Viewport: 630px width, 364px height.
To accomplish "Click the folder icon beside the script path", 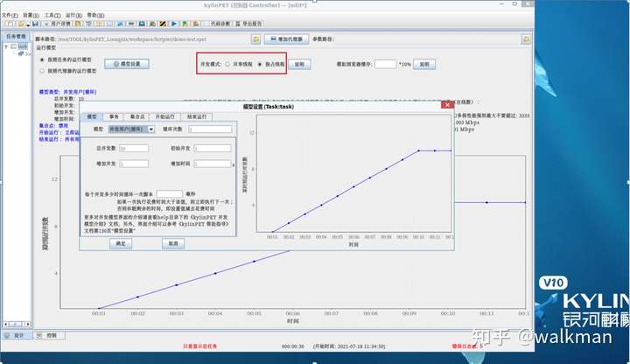I will tap(255, 39).
